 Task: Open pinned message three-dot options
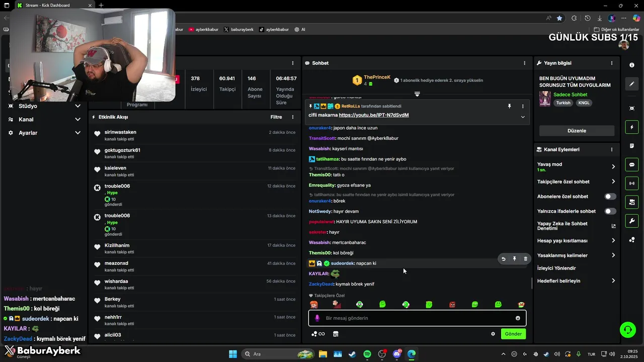pos(523,106)
